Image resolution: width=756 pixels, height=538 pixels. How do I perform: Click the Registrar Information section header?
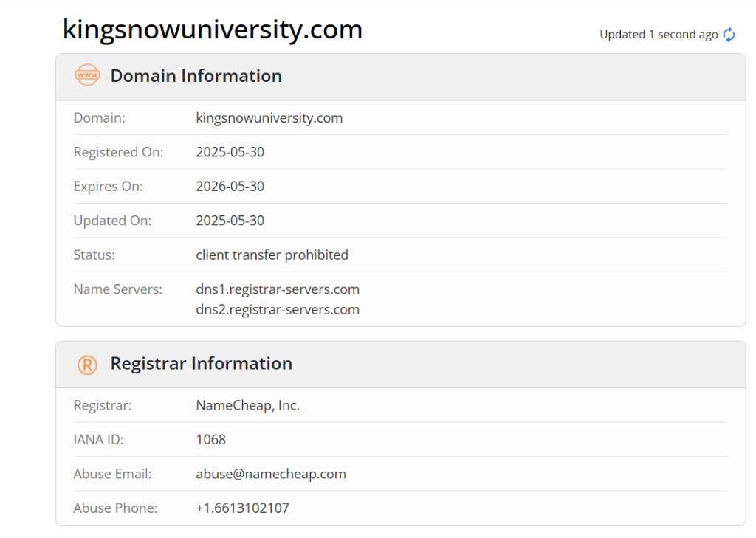point(202,364)
